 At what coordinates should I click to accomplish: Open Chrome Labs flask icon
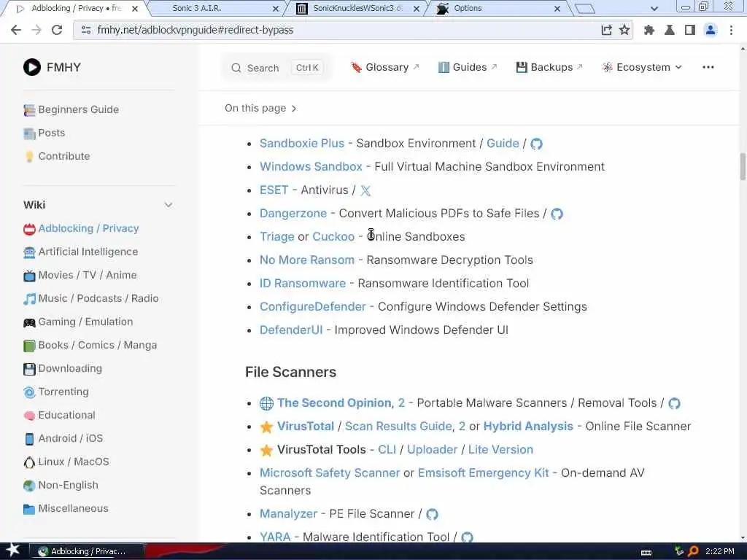point(670,30)
